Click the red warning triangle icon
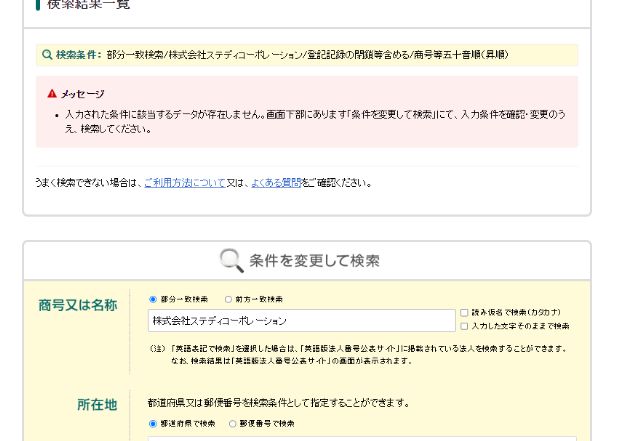Viewport: 640px width, 441px height. [x=52, y=94]
